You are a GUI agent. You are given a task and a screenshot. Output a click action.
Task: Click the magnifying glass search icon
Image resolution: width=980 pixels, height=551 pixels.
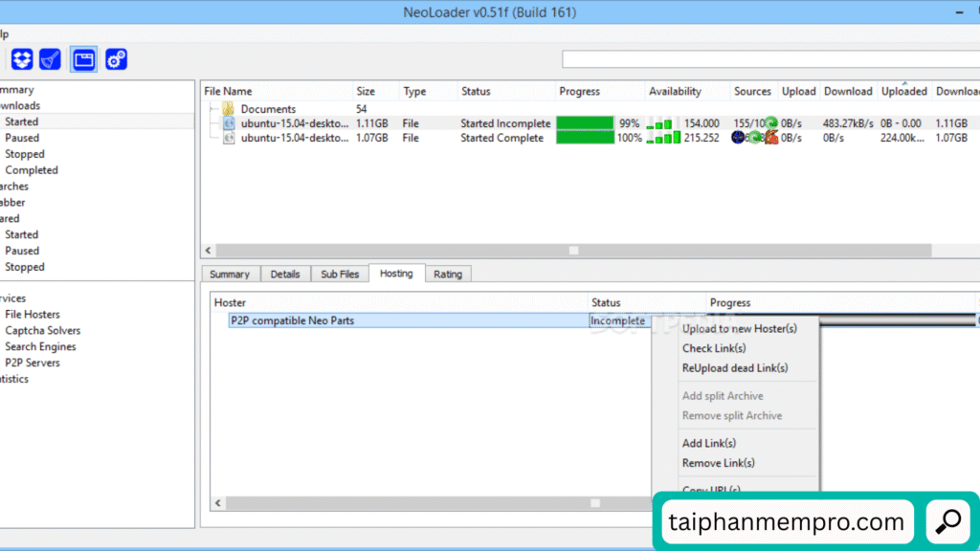(948, 521)
